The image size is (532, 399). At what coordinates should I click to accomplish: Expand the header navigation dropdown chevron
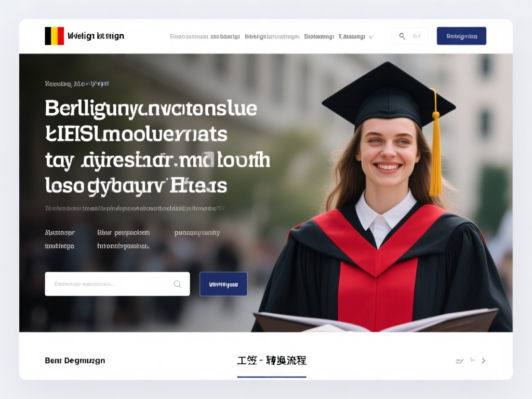tap(371, 37)
